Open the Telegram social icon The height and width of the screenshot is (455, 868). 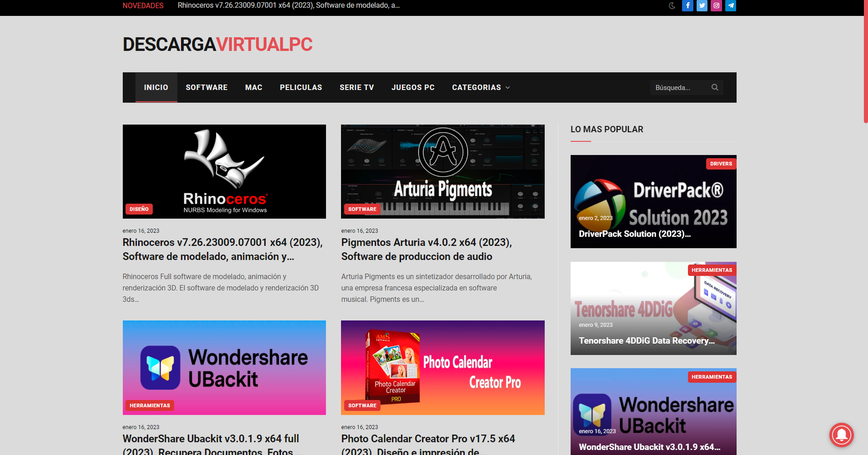[731, 5]
